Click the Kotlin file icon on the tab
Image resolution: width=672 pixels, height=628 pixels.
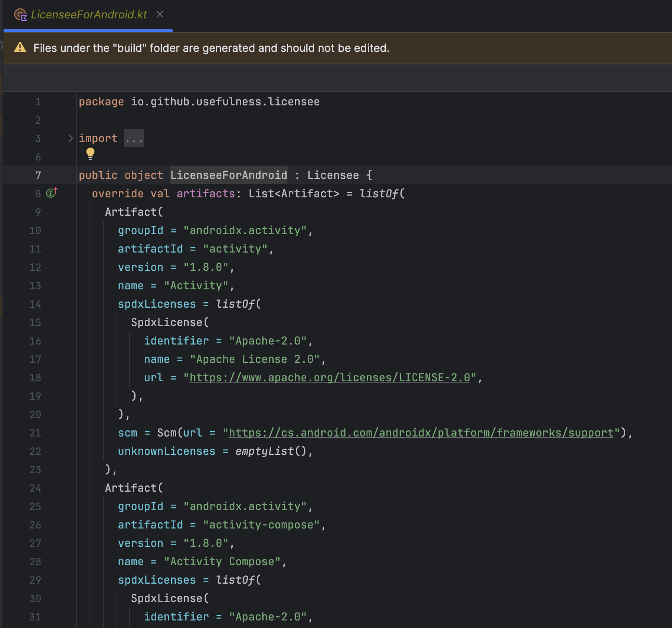tap(21, 15)
